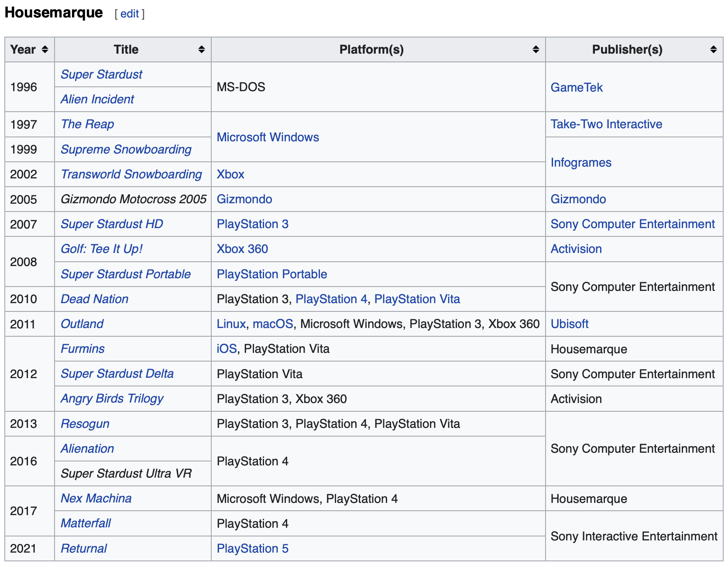Click the Year column header

[30, 49]
